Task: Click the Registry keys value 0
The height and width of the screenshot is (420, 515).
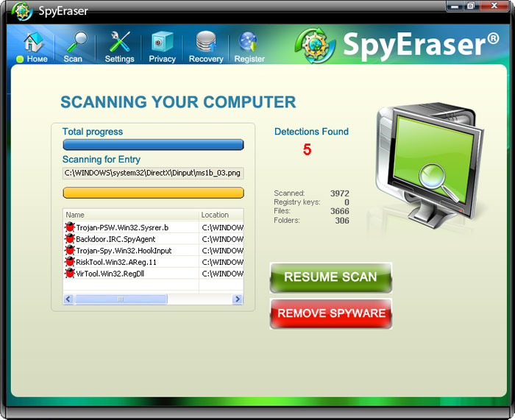Action: pyautogui.click(x=347, y=202)
